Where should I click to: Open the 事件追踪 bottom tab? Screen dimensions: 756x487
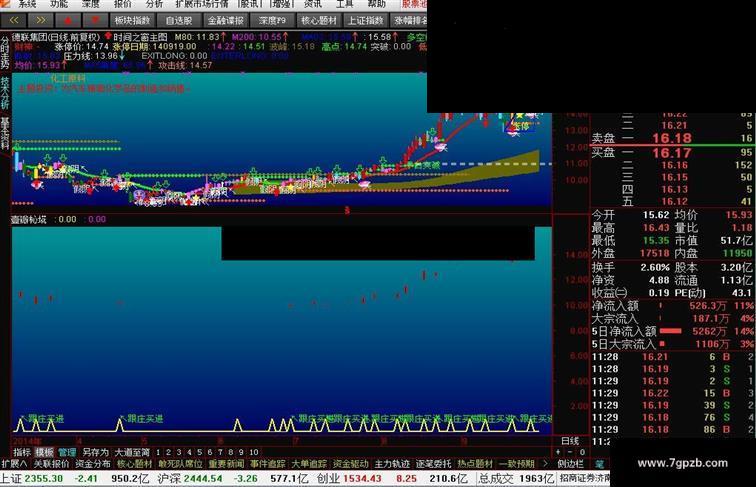point(268,464)
